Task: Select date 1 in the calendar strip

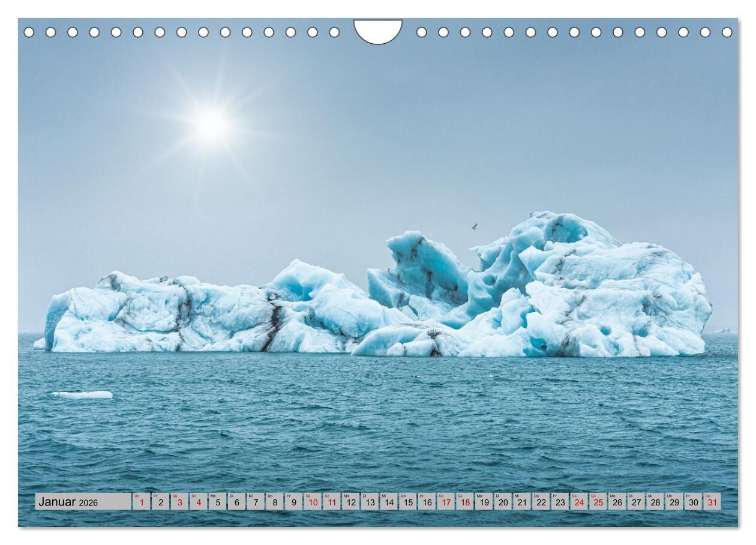Action: point(141,502)
